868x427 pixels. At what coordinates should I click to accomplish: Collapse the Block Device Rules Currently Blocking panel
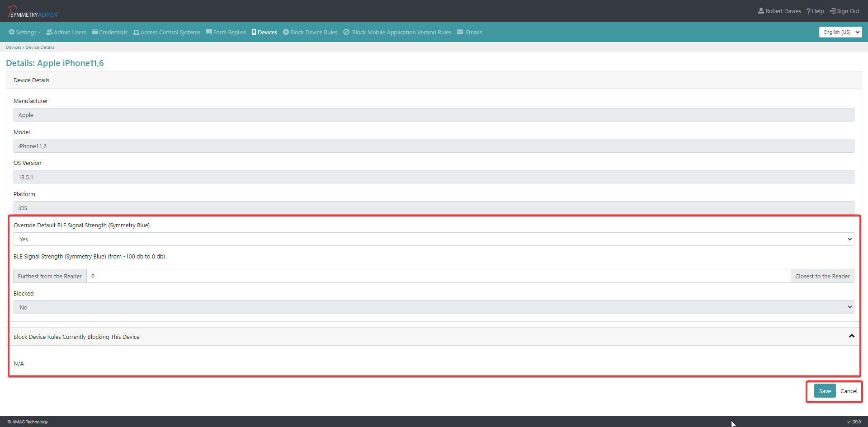pos(851,336)
